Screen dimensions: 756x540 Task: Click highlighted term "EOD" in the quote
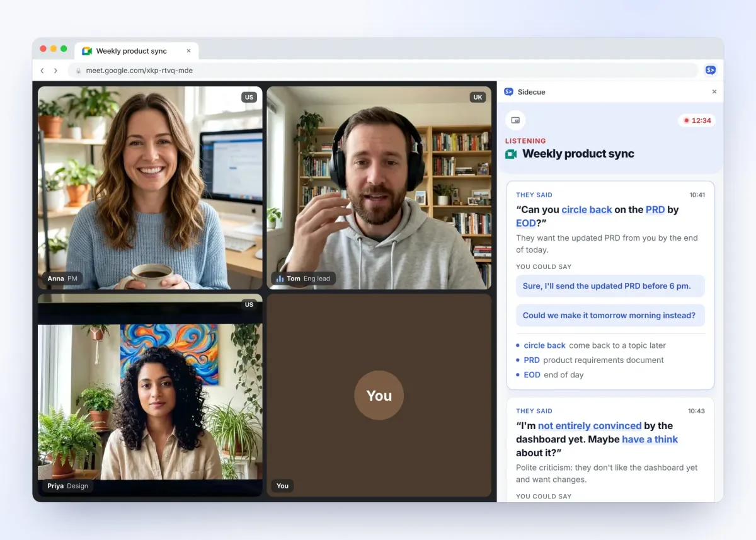coord(526,223)
